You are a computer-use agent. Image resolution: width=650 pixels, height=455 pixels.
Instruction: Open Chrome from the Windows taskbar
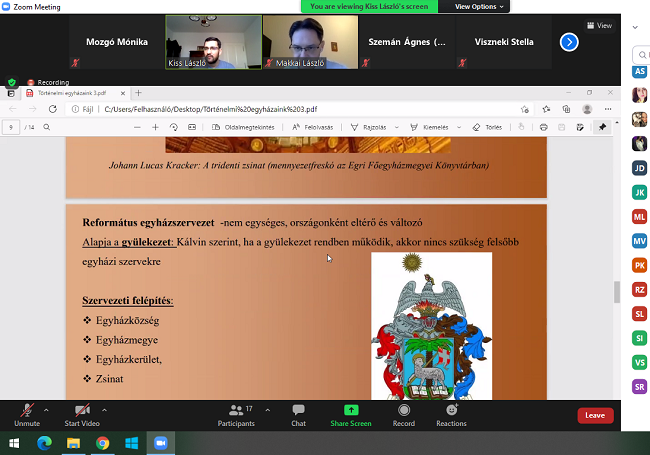102,442
